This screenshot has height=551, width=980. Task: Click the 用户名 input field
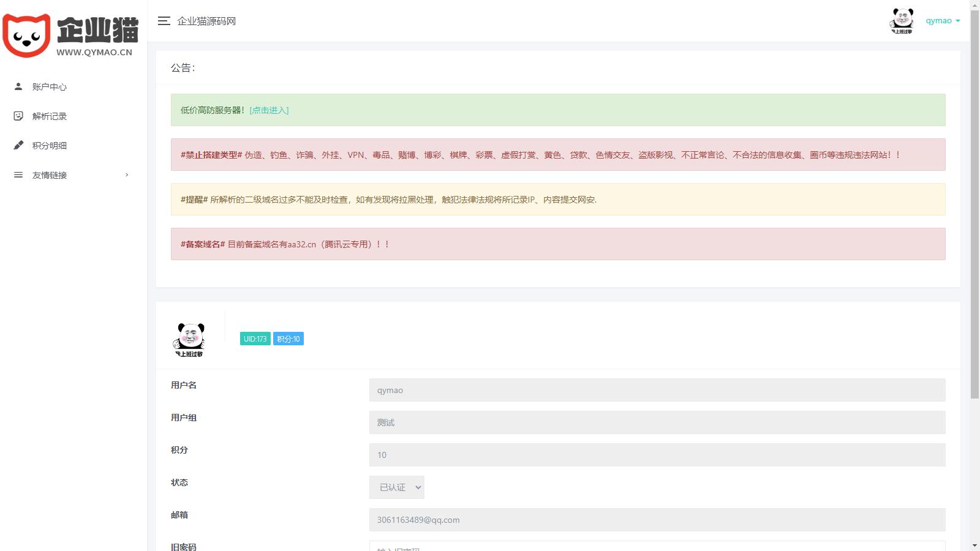coord(657,390)
